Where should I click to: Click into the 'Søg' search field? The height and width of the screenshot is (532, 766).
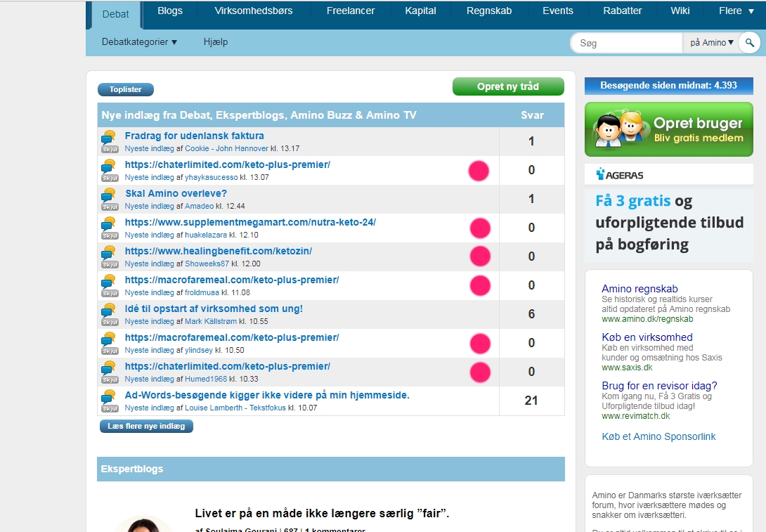click(x=627, y=43)
